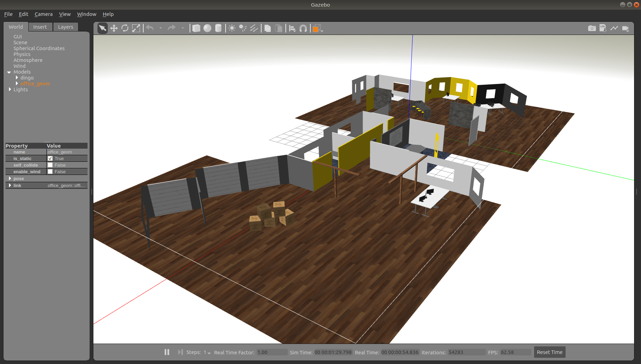This screenshot has height=364, width=641.
Task: Take a screenshot with camera icon
Action: (592, 28)
